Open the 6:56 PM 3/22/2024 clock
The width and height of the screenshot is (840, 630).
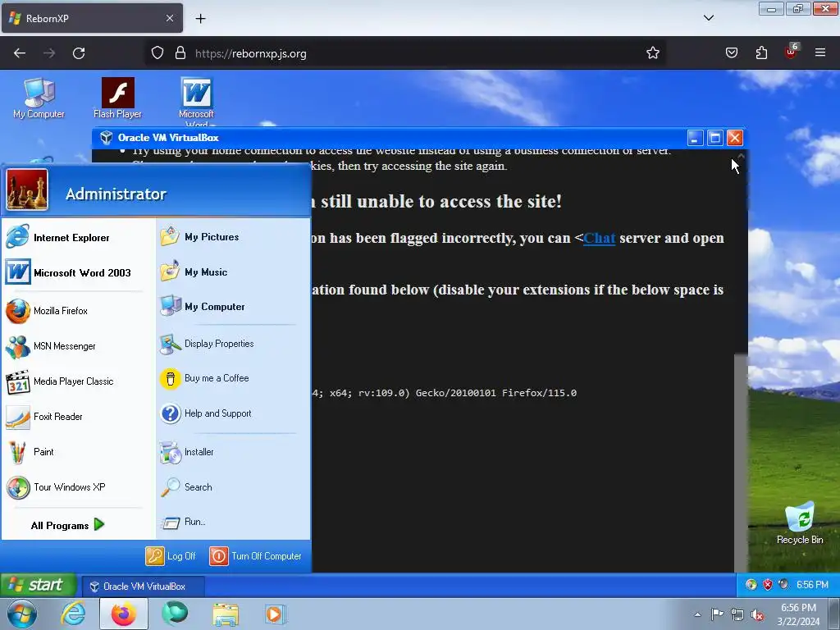pos(798,614)
